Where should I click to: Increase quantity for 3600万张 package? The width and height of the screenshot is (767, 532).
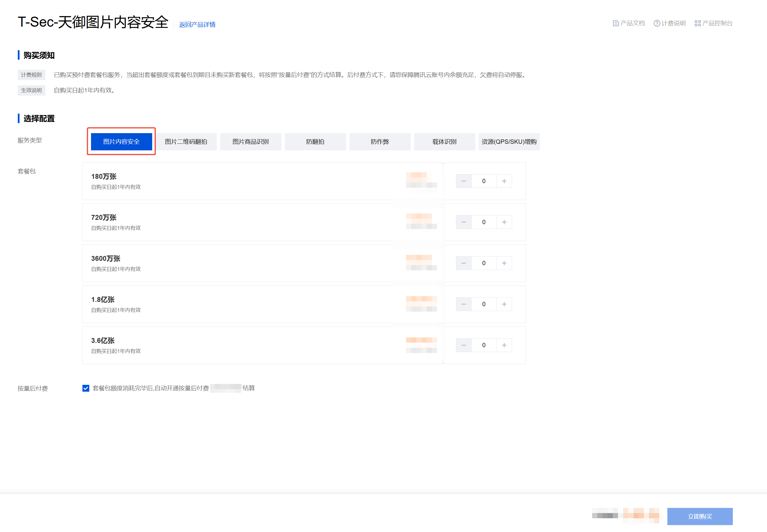click(504, 263)
